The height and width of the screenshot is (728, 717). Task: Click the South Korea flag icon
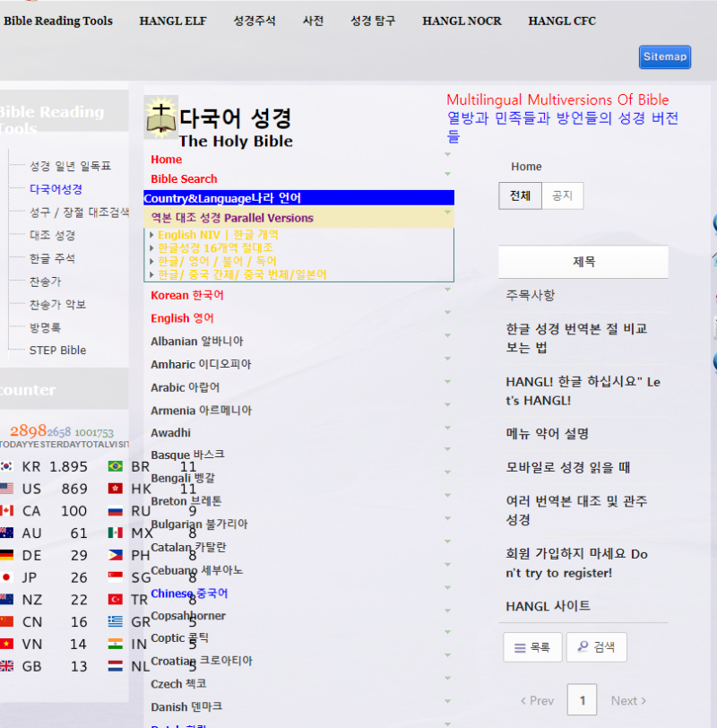[x=6, y=466]
